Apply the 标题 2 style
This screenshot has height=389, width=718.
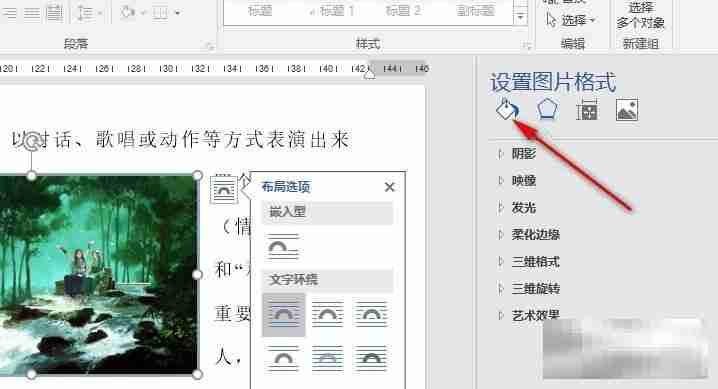point(403,11)
